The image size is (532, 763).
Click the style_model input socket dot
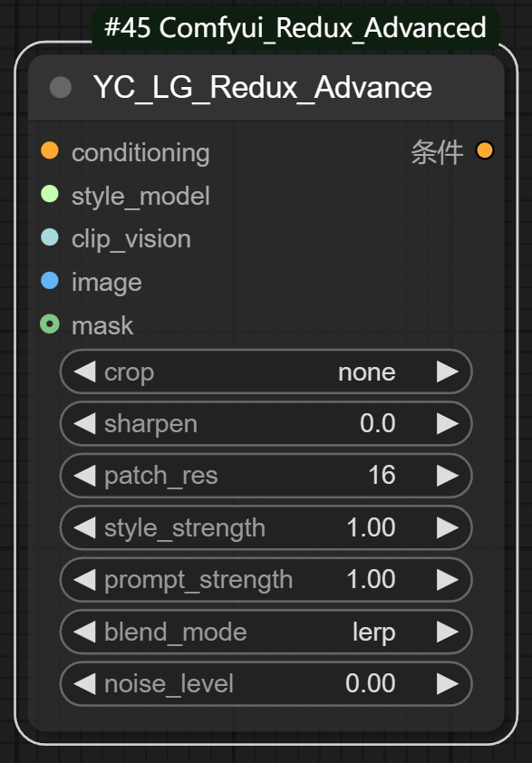coord(50,194)
